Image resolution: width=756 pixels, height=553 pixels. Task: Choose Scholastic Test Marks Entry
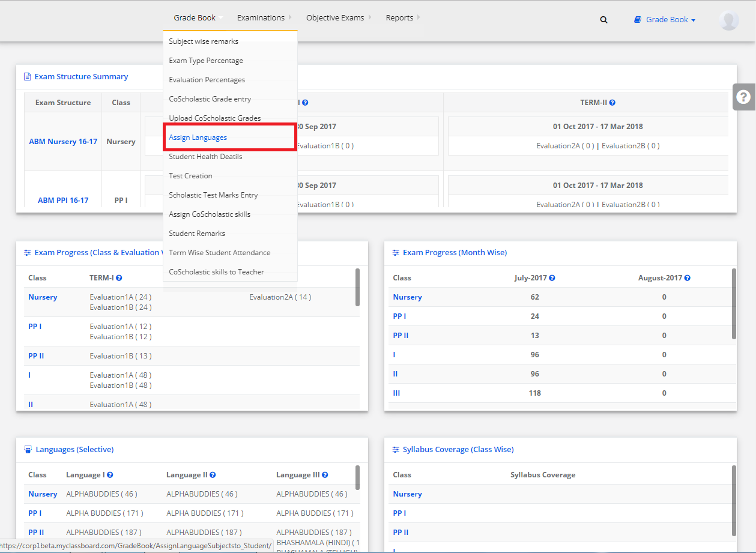213,195
